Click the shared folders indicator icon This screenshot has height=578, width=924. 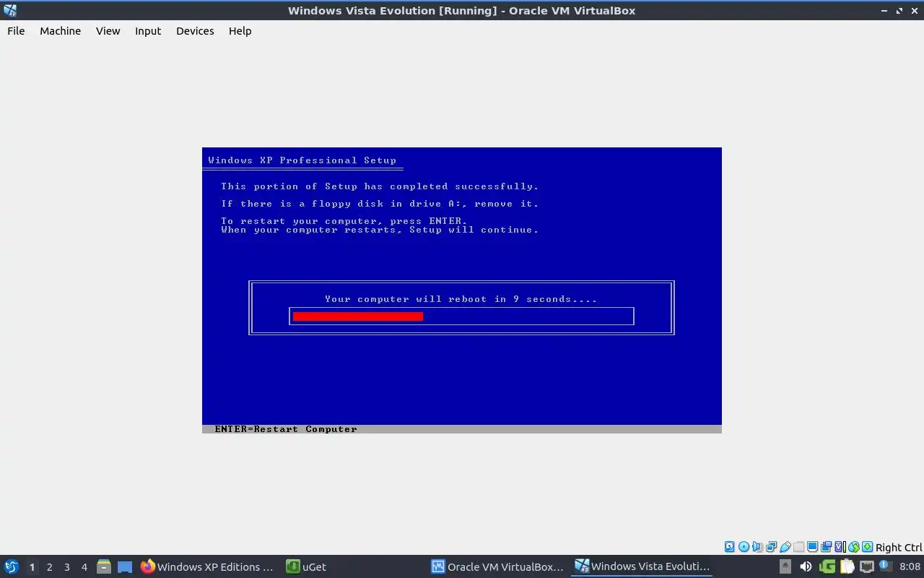(799, 547)
